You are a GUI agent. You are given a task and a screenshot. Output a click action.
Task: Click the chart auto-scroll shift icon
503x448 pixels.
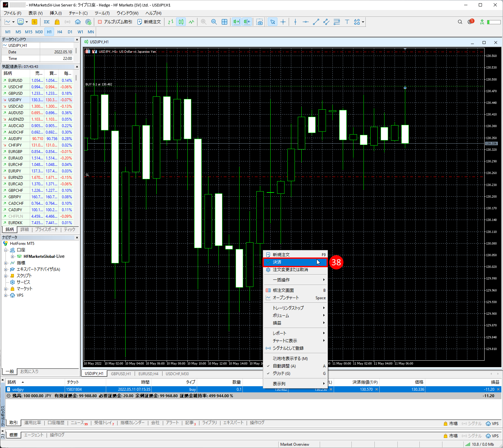point(236,22)
